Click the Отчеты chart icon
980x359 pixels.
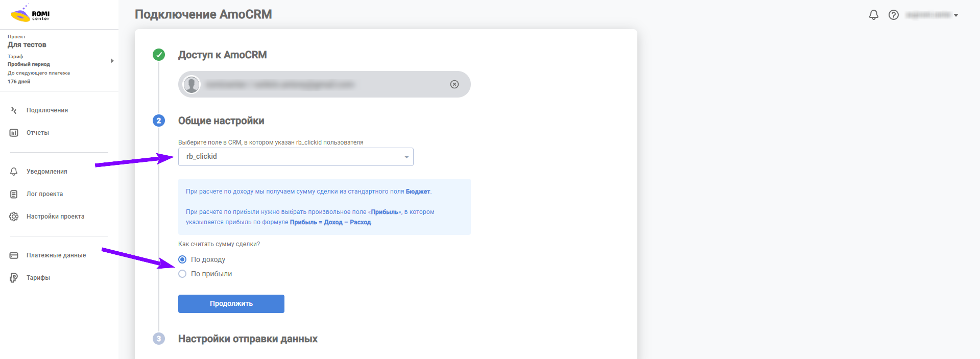coord(14,133)
